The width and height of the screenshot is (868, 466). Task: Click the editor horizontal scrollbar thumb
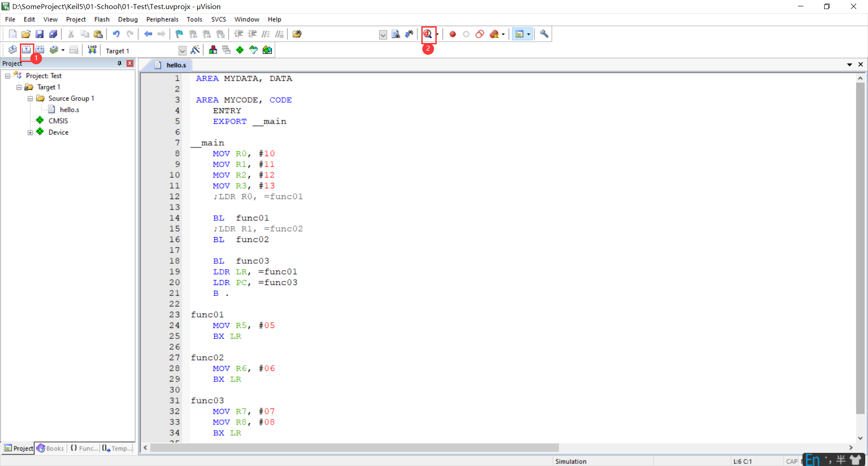[x=354, y=447]
